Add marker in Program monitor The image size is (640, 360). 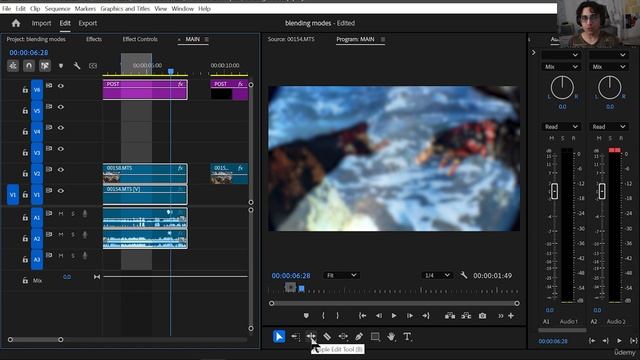tap(306, 316)
